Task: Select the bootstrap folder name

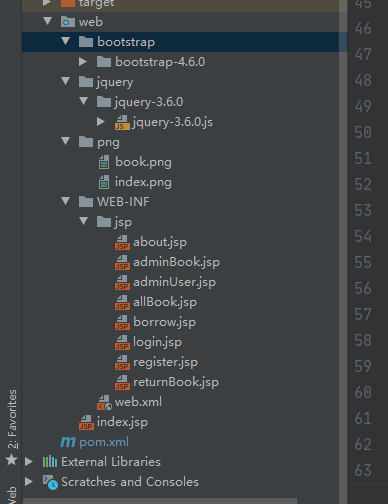Action: [x=126, y=42]
